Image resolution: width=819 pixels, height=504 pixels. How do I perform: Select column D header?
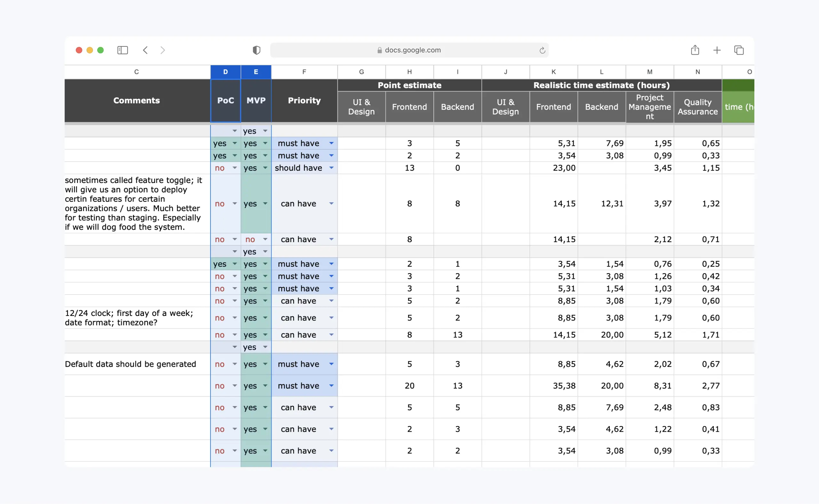coord(226,72)
